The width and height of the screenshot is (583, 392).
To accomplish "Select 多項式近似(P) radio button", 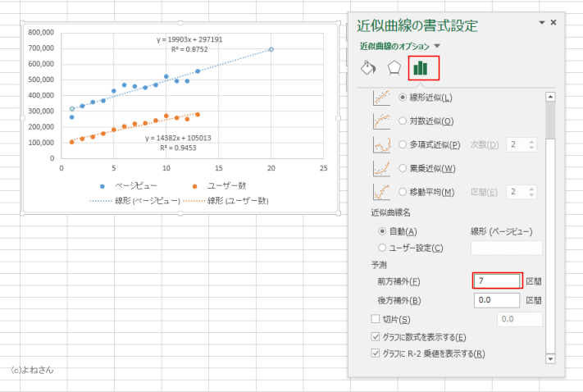I will [403, 144].
